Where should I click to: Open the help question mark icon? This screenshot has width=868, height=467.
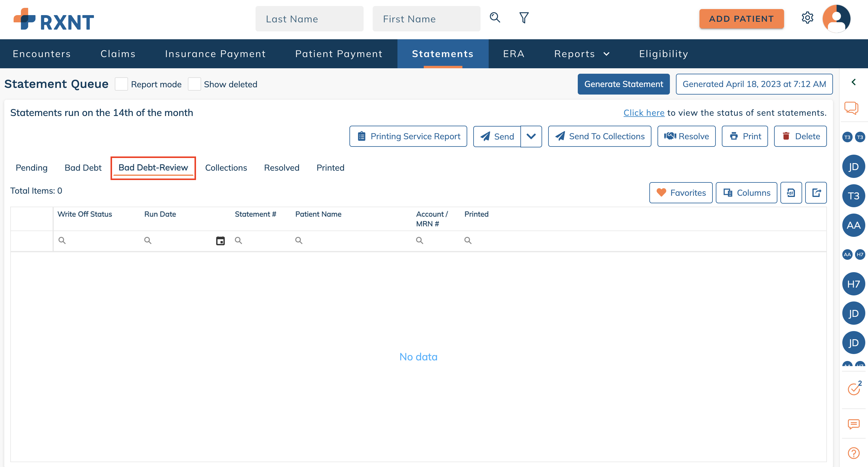tap(854, 453)
